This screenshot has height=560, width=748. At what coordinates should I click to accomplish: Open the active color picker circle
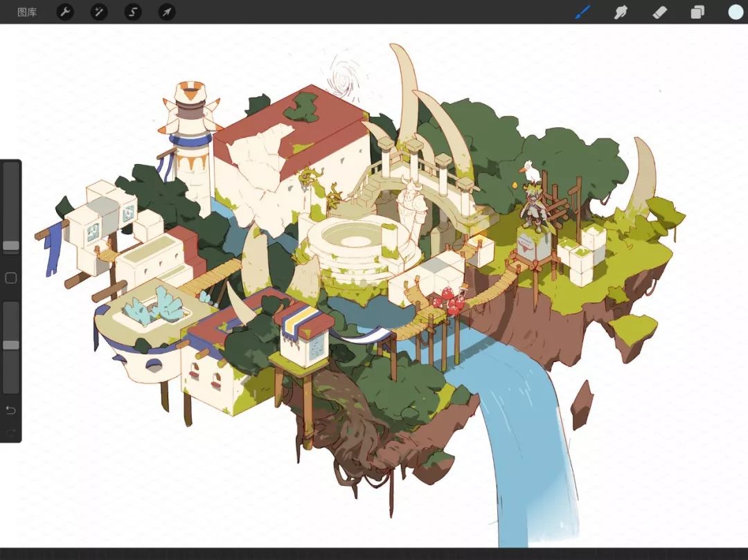[x=736, y=12]
